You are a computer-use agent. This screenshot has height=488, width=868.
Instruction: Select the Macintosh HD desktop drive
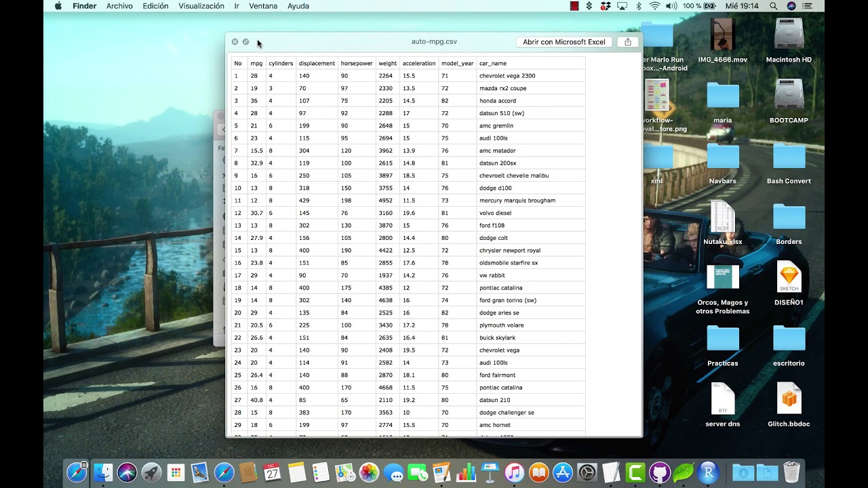click(789, 41)
